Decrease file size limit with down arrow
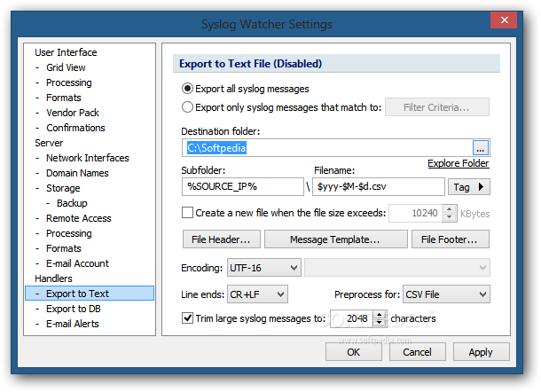541x392 pixels. coord(450,217)
